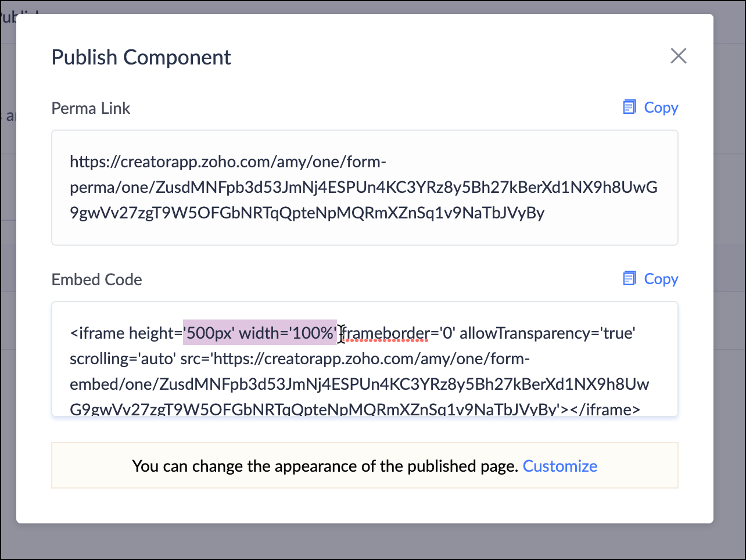Click the Embed Code label
This screenshot has height=560, width=746.
pos(96,279)
